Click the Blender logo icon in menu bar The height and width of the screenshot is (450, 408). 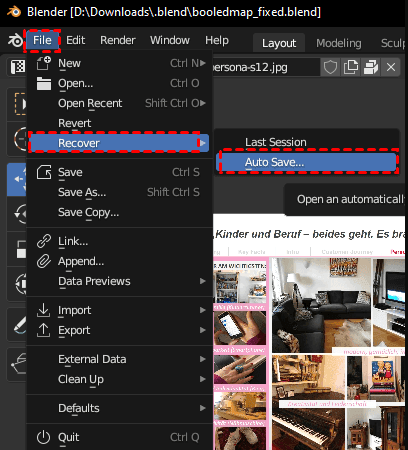(x=15, y=41)
